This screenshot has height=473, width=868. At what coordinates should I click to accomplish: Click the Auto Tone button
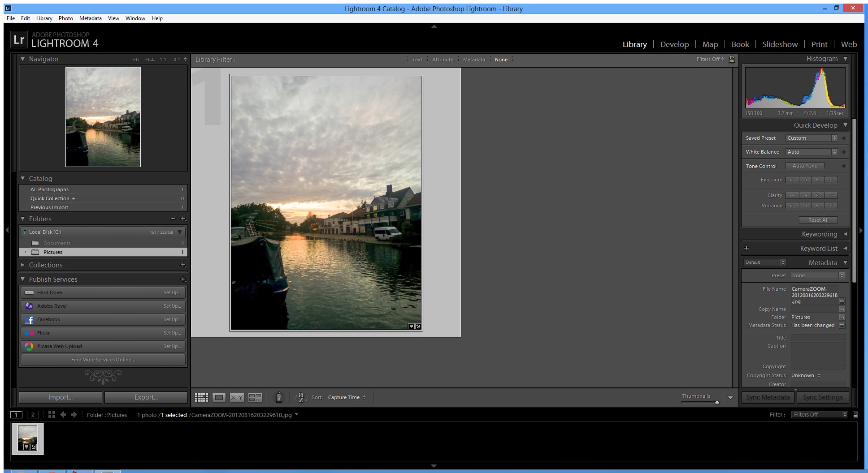pos(805,166)
